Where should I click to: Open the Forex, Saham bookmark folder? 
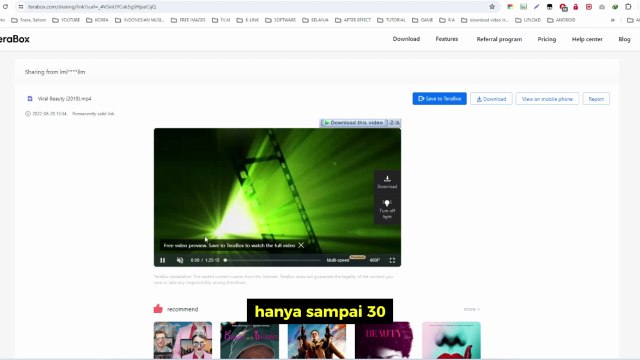click(29, 20)
